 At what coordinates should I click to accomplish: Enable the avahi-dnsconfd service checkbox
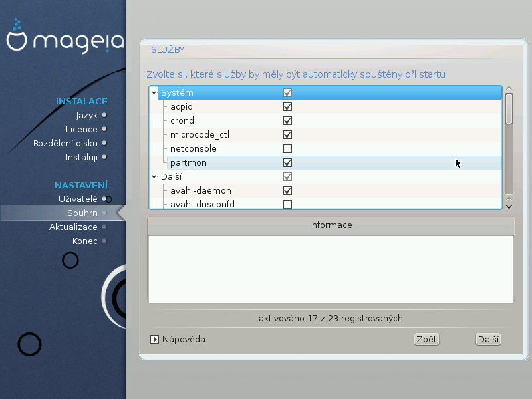[x=287, y=205]
